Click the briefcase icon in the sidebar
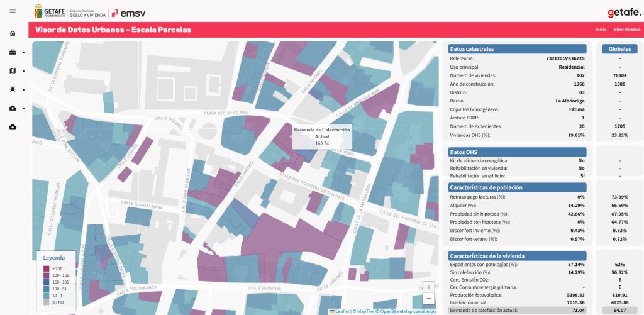 (x=13, y=52)
